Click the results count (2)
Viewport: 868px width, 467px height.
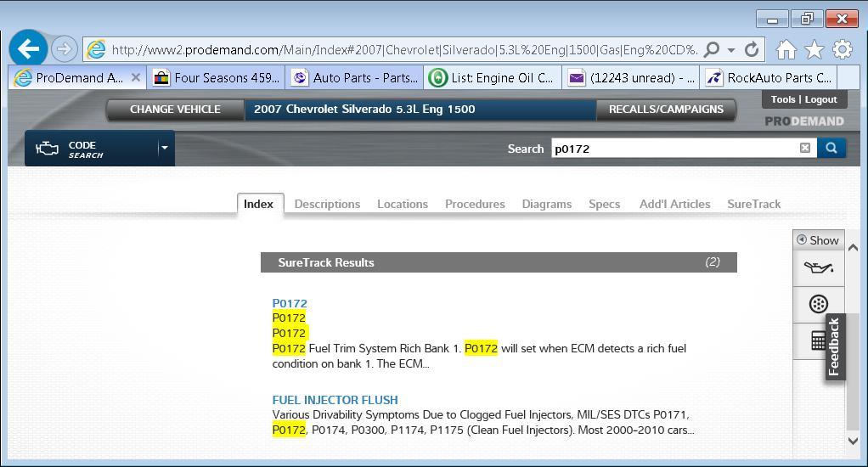[x=713, y=262]
